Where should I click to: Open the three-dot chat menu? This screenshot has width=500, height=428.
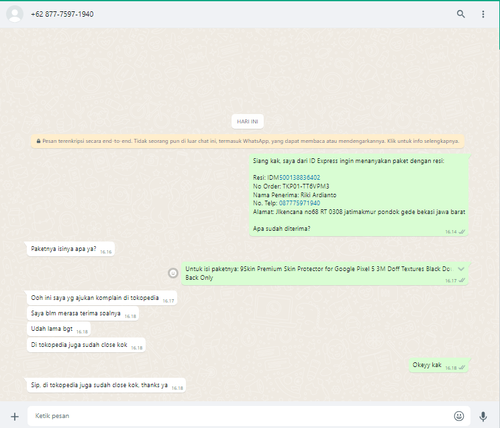pos(483,14)
